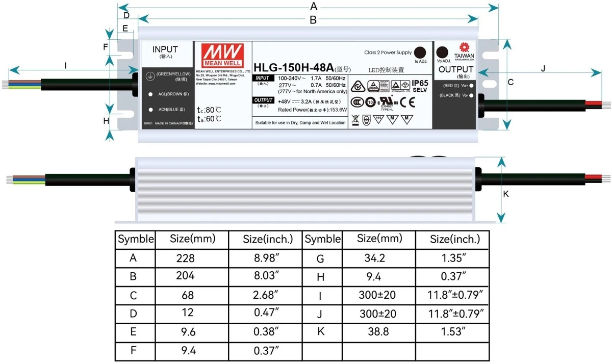This screenshot has height=364, width=612.
Task: Click the 34.2 mm cell for G
Action: tap(378, 258)
